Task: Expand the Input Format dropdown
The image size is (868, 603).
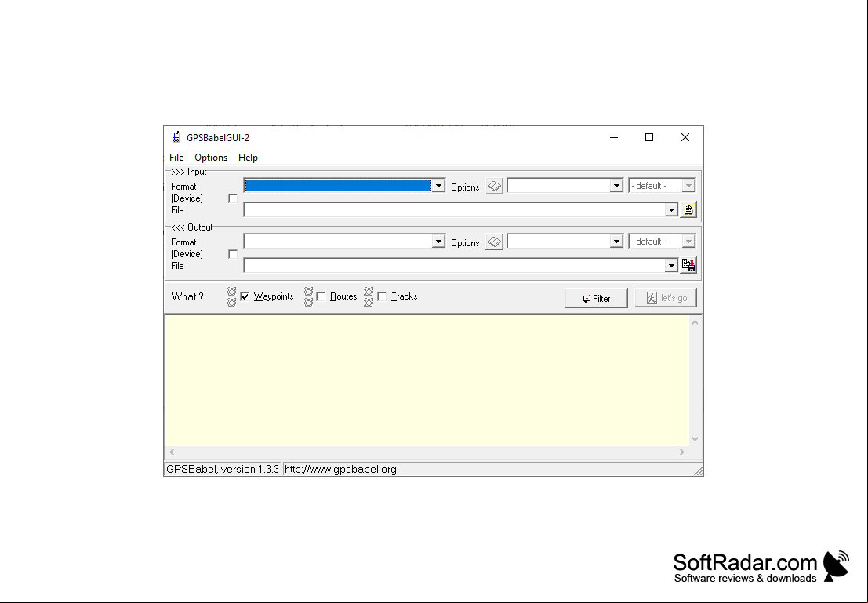Action: pyautogui.click(x=438, y=186)
